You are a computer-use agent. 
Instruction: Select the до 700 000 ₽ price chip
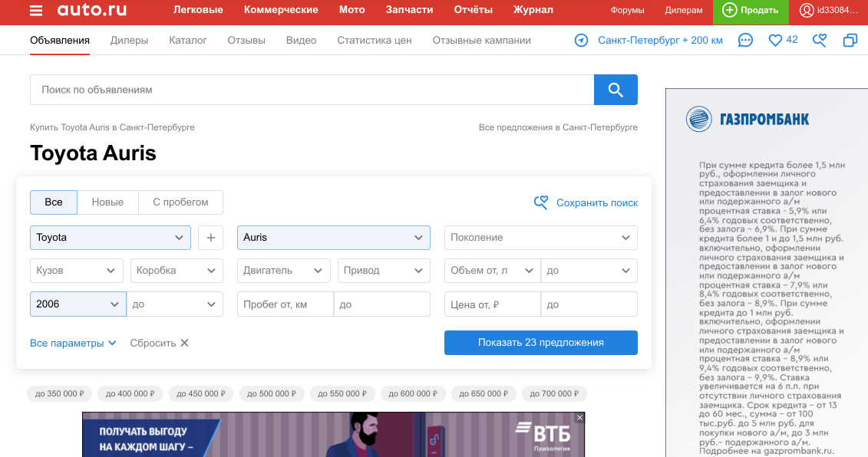click(554, 394)
